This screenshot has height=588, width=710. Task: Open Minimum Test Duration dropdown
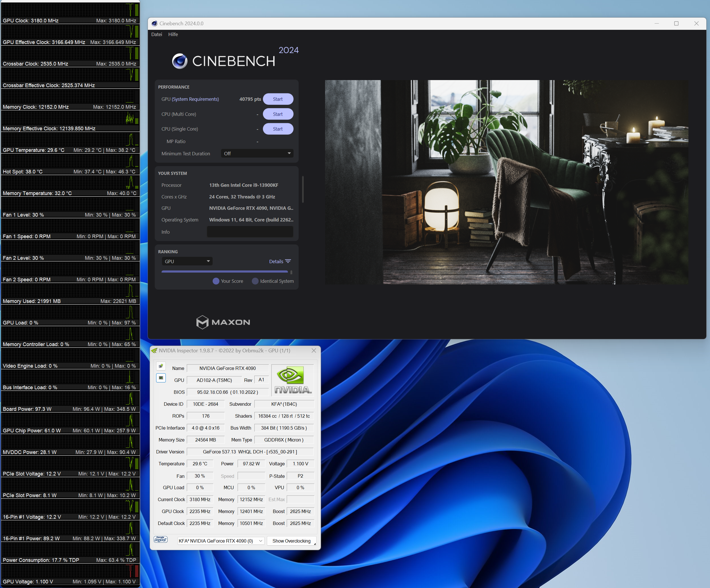point(257,154)
